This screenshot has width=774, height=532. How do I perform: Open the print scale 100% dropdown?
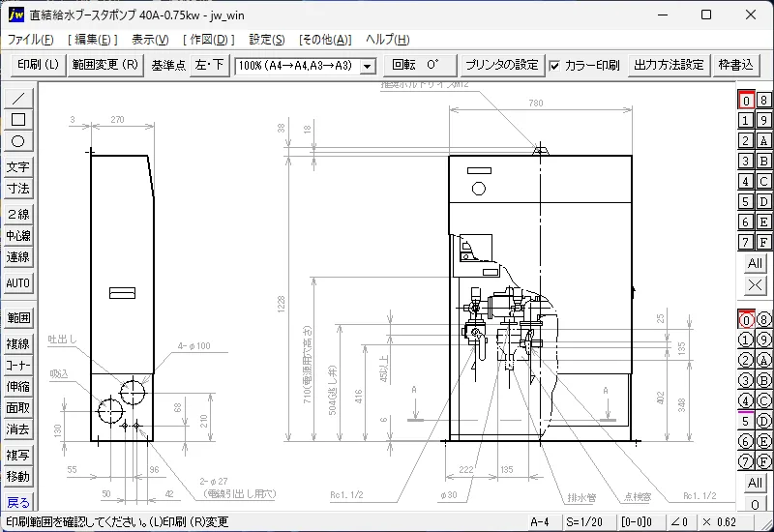pyautogui.click(x=368, y=66)
